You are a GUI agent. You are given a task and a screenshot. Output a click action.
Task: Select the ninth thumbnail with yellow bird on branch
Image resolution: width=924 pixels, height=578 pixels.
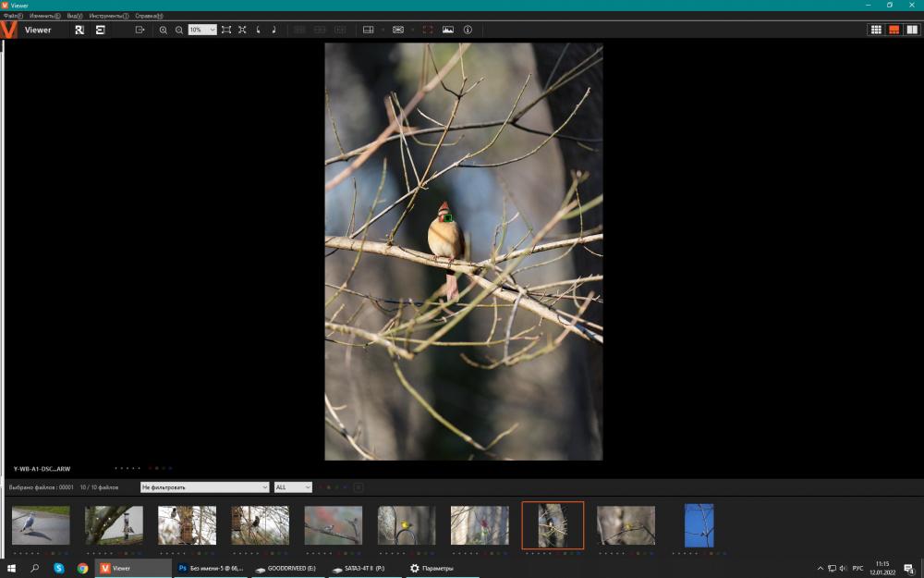tap(626, 525)
